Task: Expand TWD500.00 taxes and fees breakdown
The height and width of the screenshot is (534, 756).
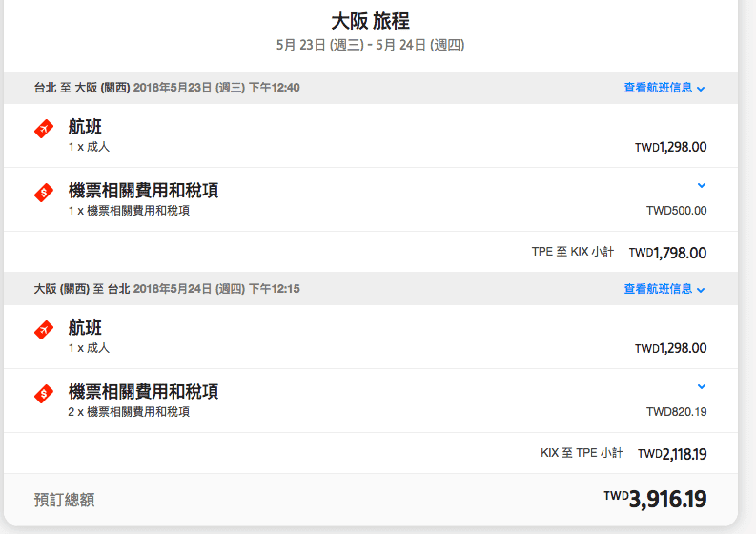Action: click(x=702, y=185)
